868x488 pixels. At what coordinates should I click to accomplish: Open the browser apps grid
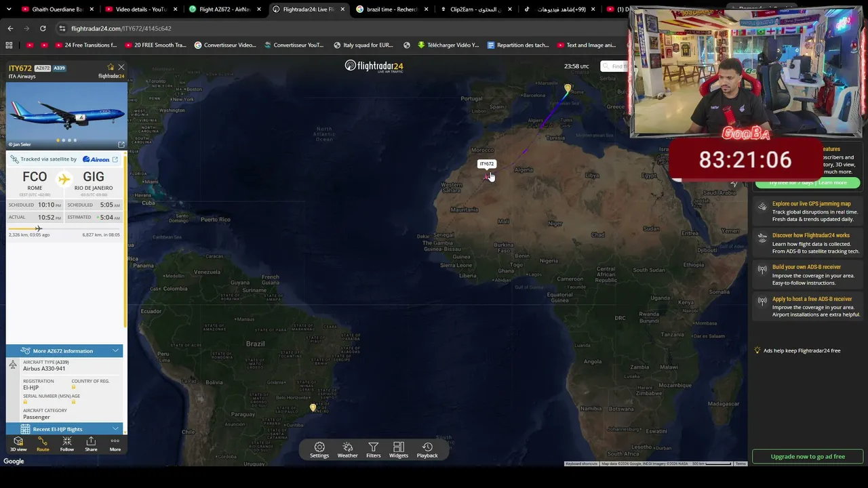[9, 45]
